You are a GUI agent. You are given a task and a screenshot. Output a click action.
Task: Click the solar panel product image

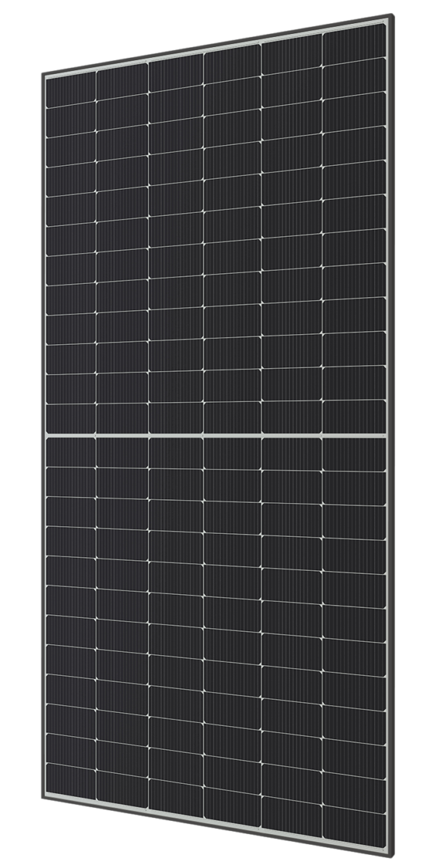pos(217,435)
